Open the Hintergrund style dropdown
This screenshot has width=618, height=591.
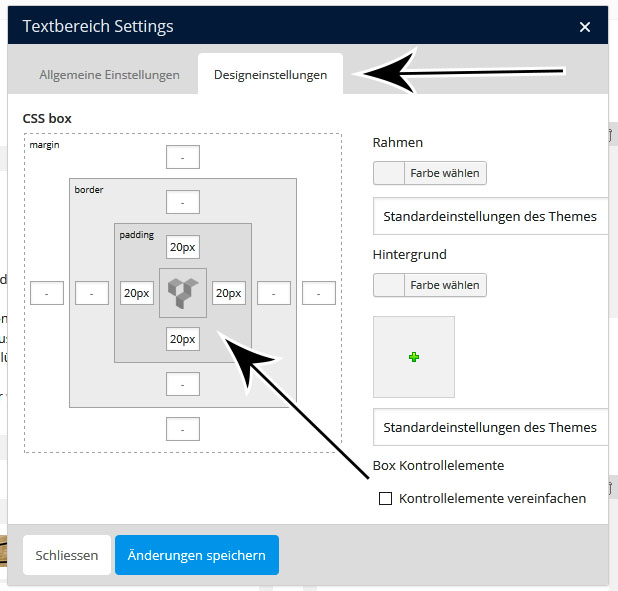tap(490, 427)
